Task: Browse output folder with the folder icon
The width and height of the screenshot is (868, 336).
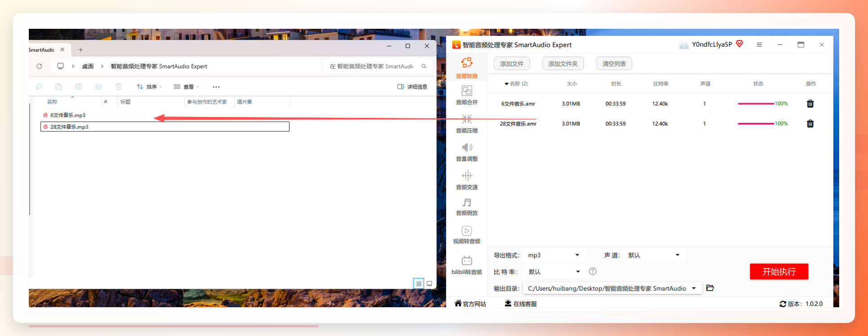Action: coord(710,288)
